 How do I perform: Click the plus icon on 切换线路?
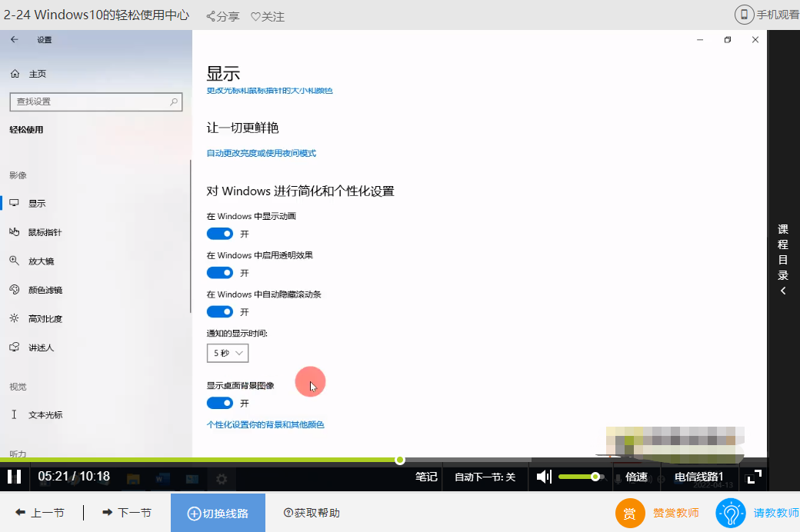tap(194, 513)
